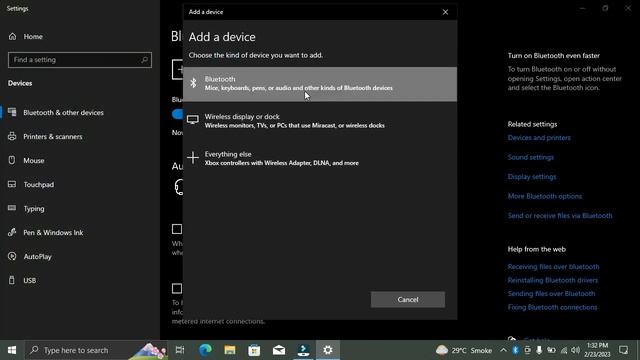Click the plus icon beside Everything else
Image resolution: width=640 pixels, height=360 pixels.
click(x=193, y=158)
